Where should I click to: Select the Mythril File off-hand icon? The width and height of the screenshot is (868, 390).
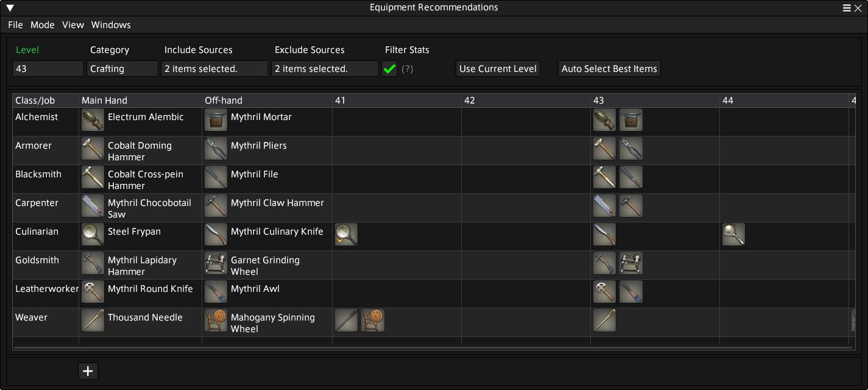click(216, 177)
